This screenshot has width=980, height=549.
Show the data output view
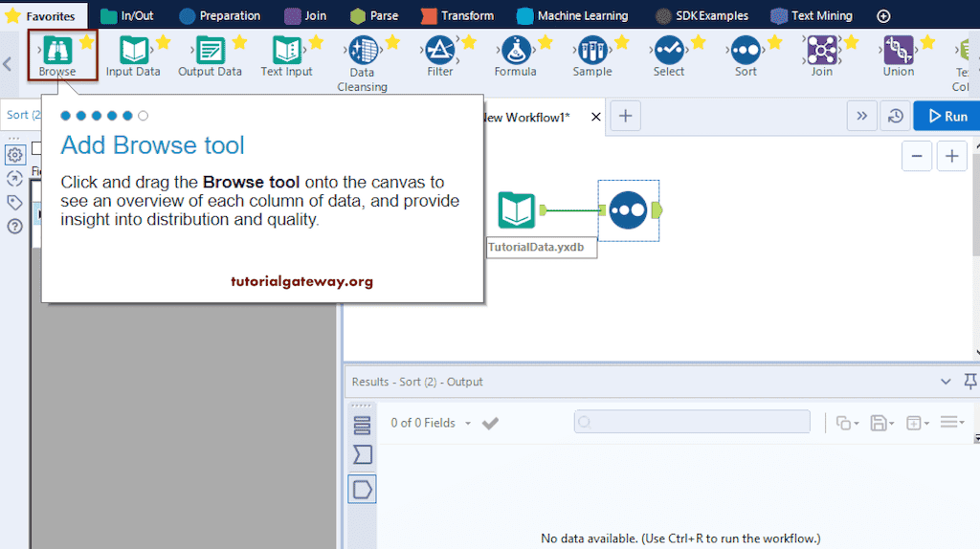pyautogui.click(x=363, y=489)
